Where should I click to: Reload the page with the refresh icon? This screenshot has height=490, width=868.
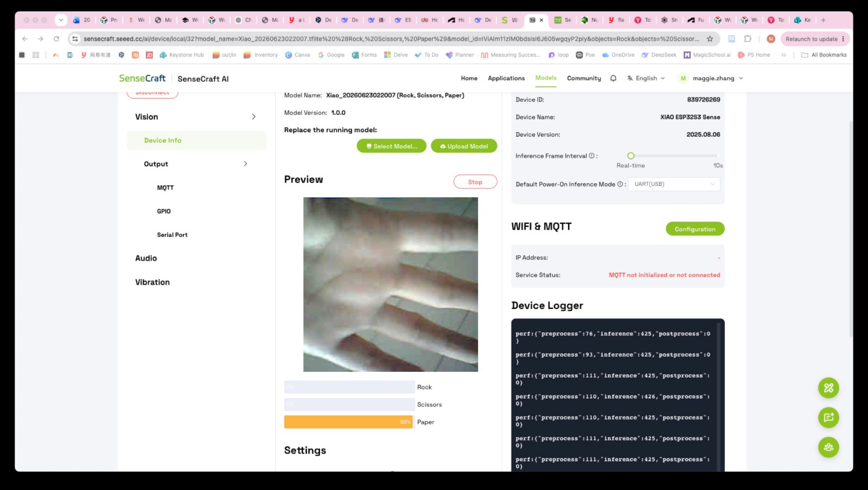(56, 39)
